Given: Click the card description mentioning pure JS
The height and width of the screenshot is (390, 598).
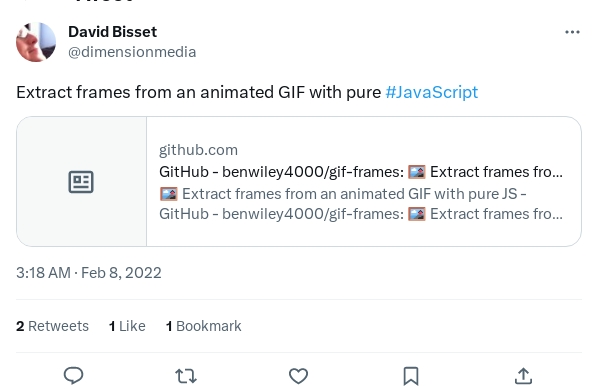Looking at the screenshot, I should (x=361, y=204).
